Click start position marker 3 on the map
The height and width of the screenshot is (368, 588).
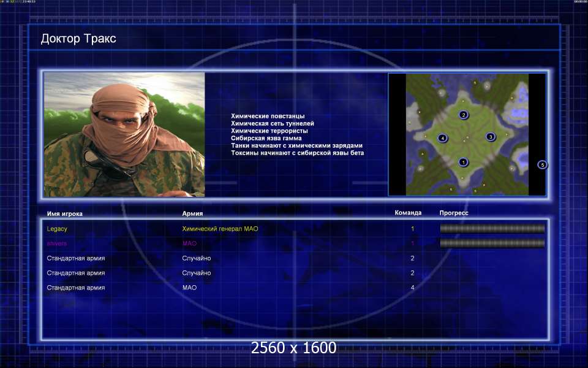click(x=491, y=137)
